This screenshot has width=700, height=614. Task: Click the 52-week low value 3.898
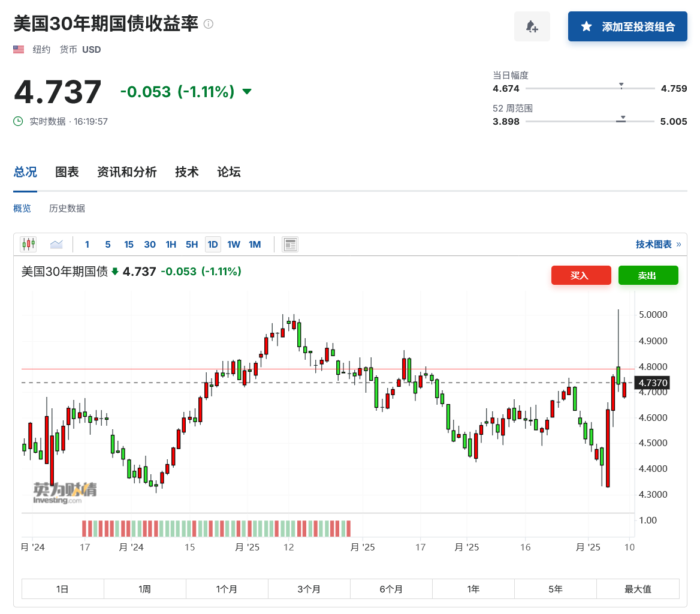point(506,122)
